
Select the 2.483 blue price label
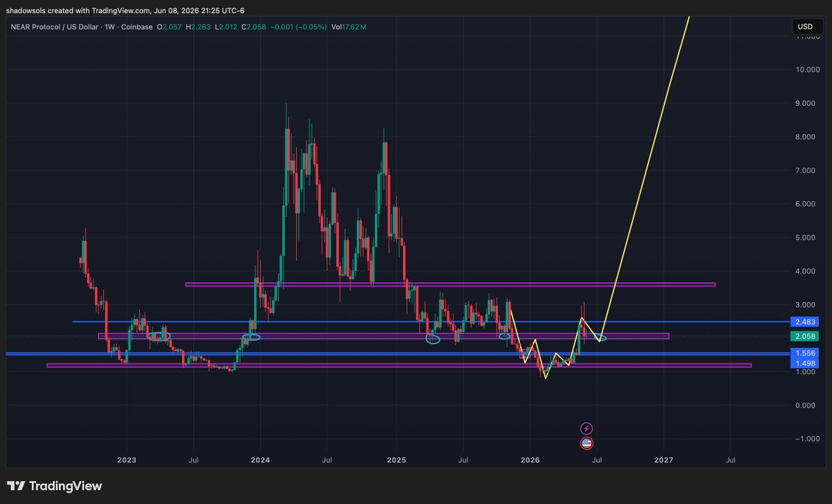tap(805, 322)
